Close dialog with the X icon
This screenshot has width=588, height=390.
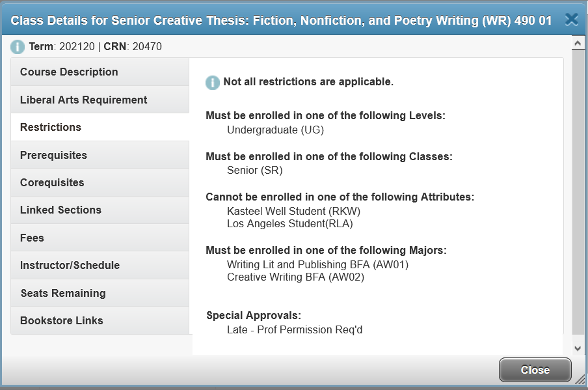tap(572, 19)
